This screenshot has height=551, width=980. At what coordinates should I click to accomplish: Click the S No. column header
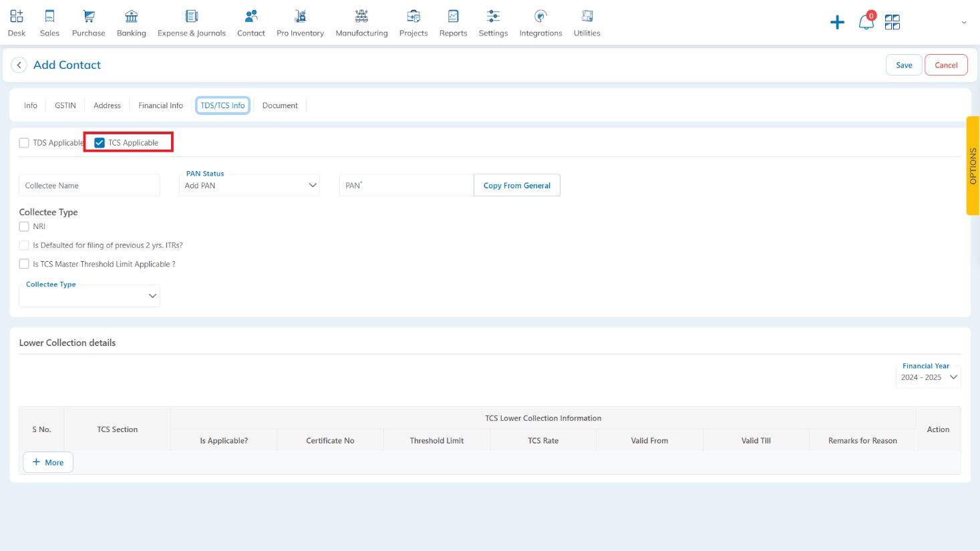point(41,429)
